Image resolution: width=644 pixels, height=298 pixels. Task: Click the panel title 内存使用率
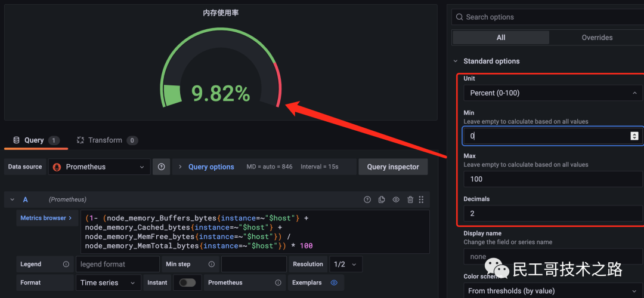(x=221, y=13)
